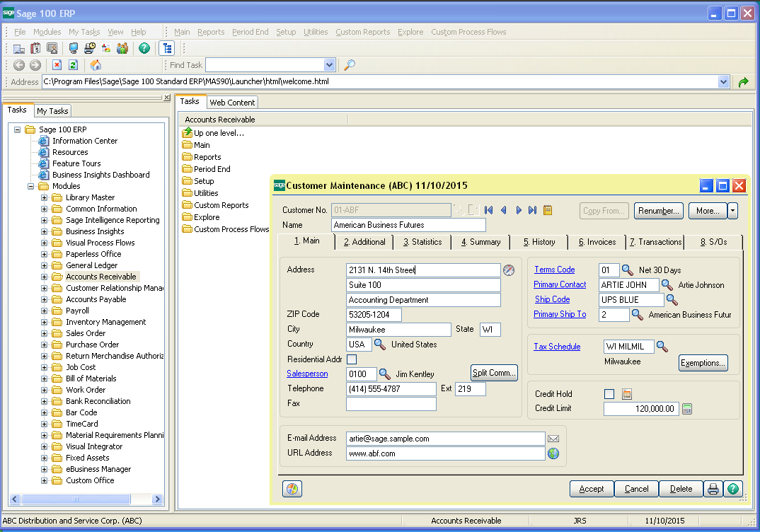760x532 pixels.
Task: Click the Primary Ship To link
Action: pyautogui.click(x=560, y=314)
